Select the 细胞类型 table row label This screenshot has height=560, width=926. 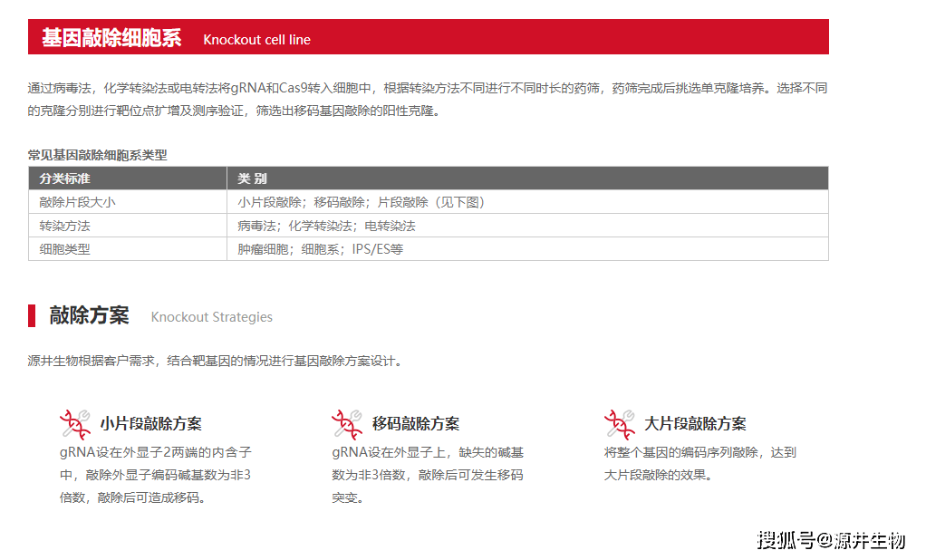click(x=64, y=249)
